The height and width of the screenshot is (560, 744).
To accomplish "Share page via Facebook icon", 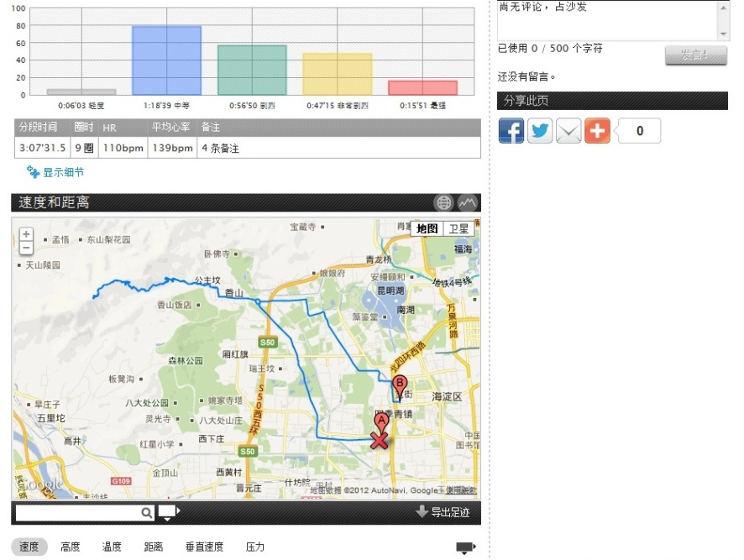I will (x=511, y=131).
